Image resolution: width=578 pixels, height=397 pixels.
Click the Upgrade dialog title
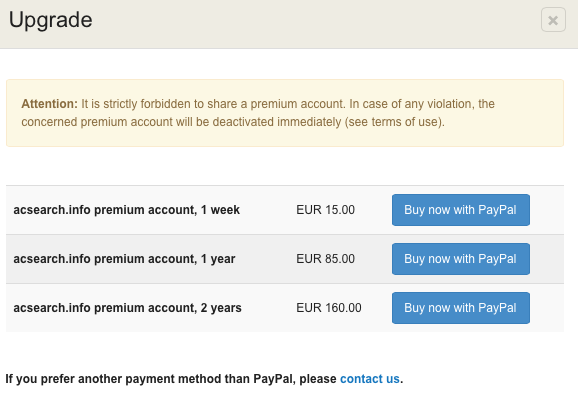pyautogui.click(x=51, y=20)
